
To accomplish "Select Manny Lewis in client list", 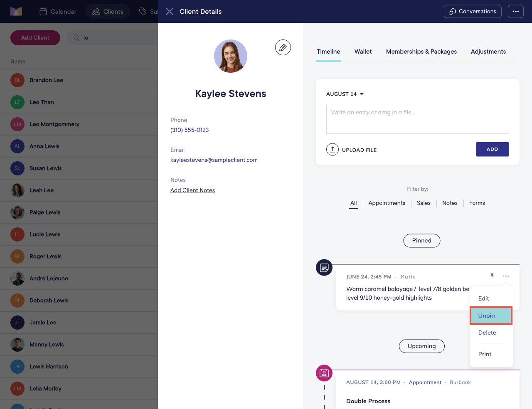I will click(x=79, y=345).
